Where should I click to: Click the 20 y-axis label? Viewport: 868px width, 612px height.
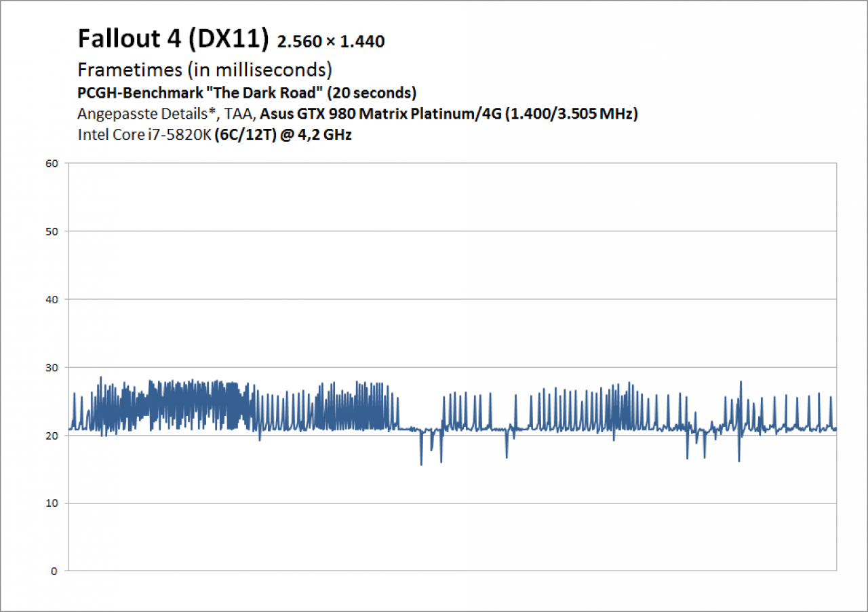point(53,435)
